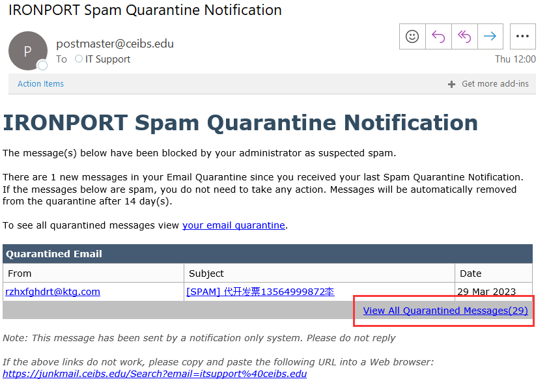Click the postmaster@ceibs.edu sender name
Image resolution: width=549 pixels, height=392 pixels.
(x=115, y=44)
